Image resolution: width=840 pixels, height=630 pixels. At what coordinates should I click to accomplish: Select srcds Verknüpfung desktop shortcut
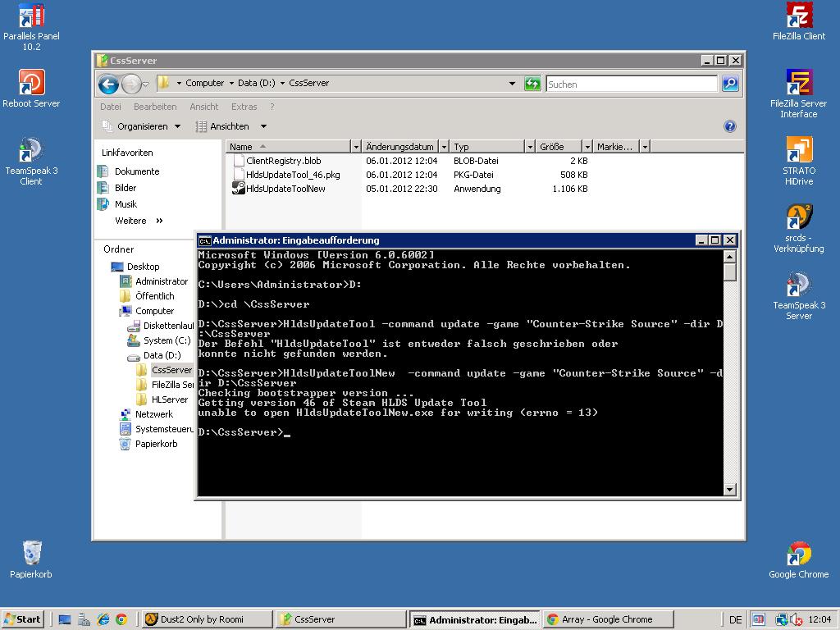tap(799, 228)
